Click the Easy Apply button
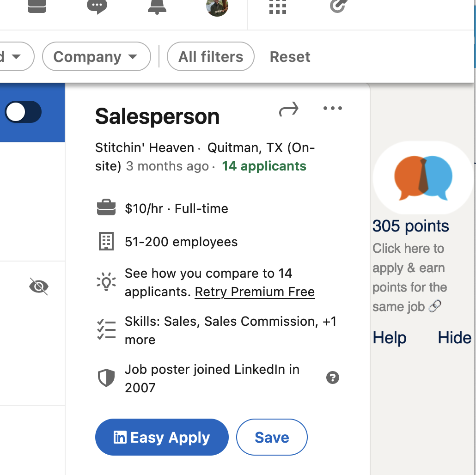476x475 pixels. [162, 437]
